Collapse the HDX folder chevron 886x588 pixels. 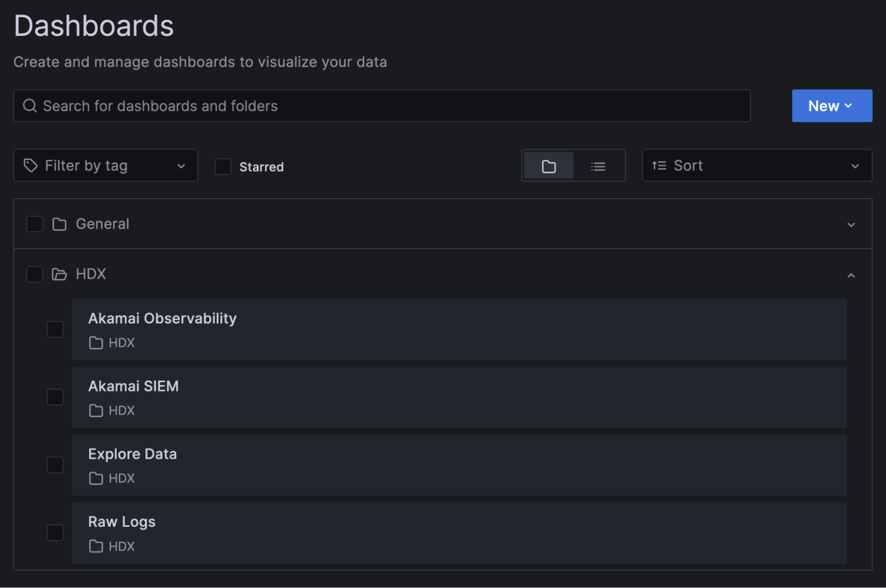(851, 275)
